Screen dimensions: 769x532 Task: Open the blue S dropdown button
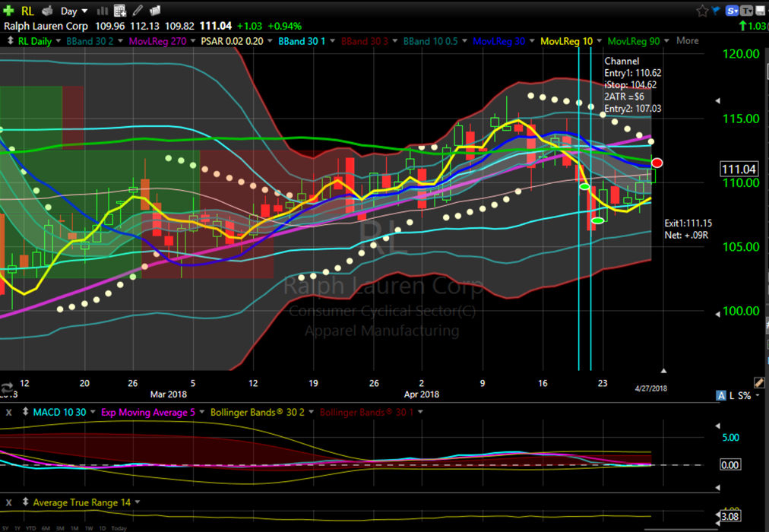[x=733, y=11]
